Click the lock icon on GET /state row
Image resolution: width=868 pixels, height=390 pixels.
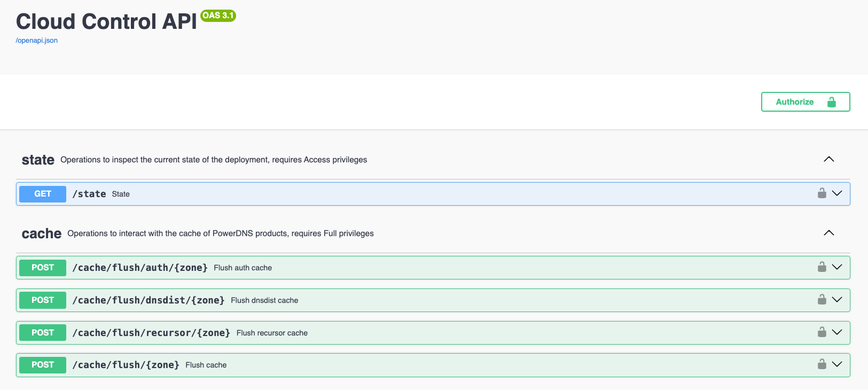(822, 193)
